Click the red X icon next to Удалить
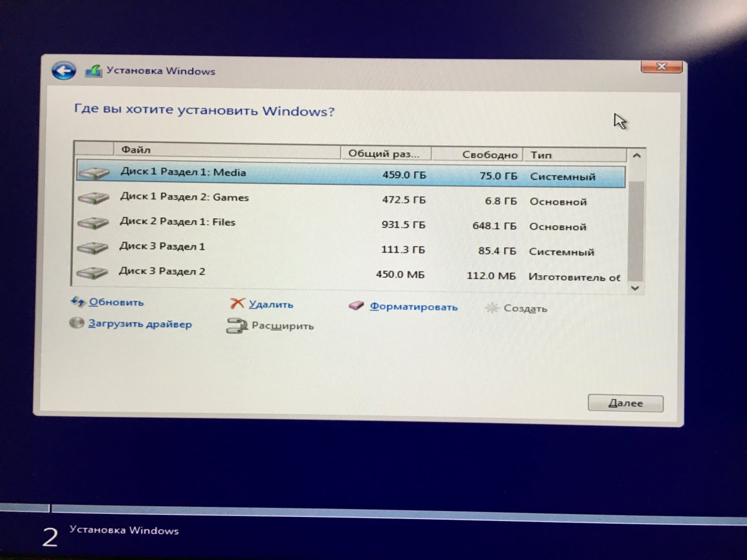Screen dimensions: 747x560 click(237, 304)
